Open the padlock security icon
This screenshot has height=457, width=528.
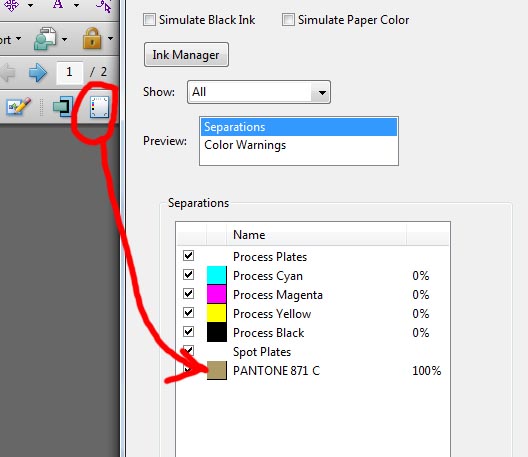pyautogui.click(x=92, y=38)
